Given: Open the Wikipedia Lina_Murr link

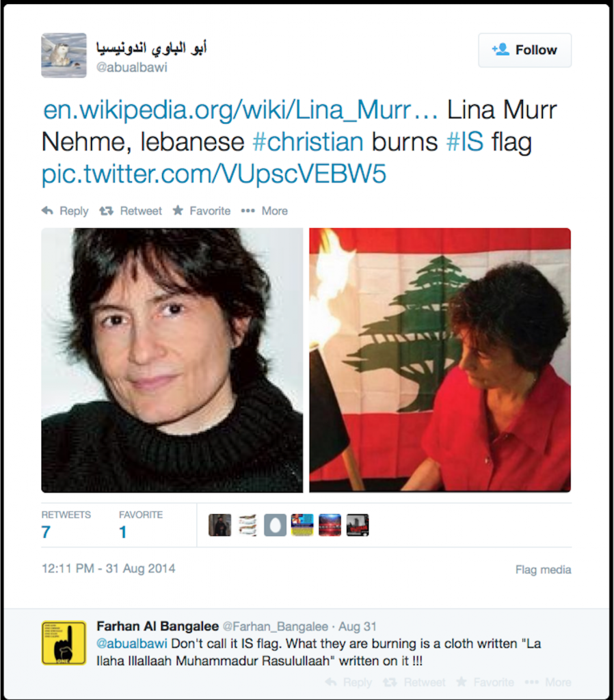Looking at the screenshot, I should 241,110.
